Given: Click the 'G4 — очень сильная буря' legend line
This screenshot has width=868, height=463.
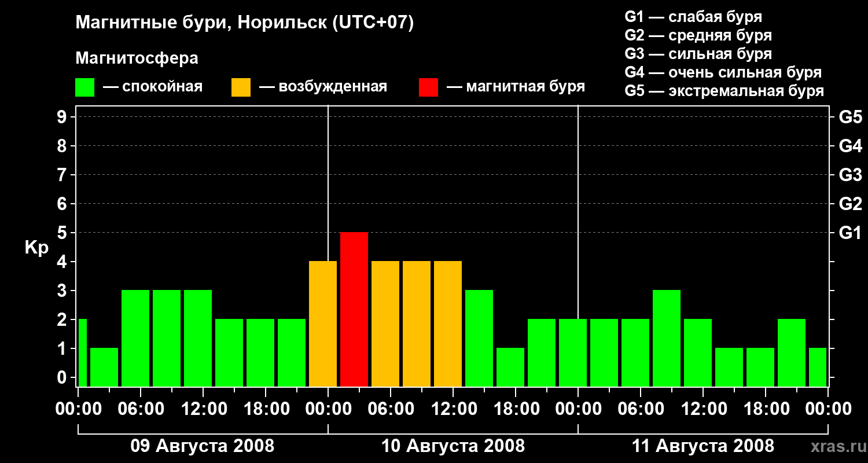Looking at the screenshot, I should 723,72.
